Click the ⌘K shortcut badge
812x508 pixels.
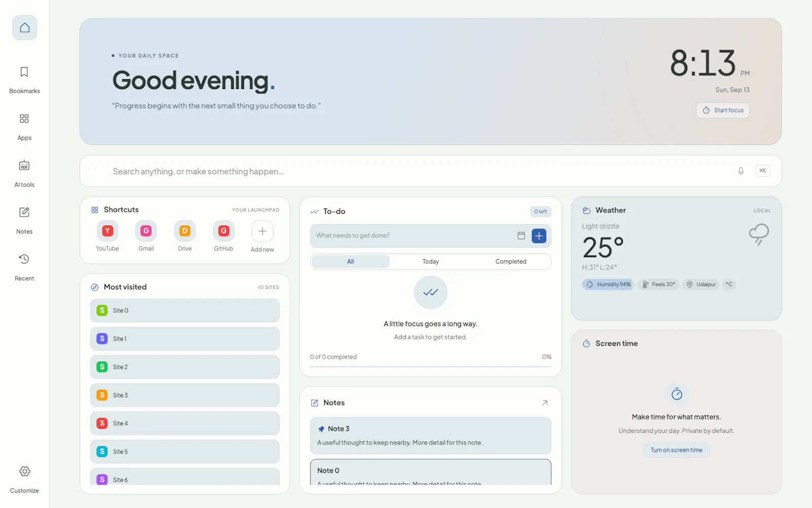(x=763, y=171)
